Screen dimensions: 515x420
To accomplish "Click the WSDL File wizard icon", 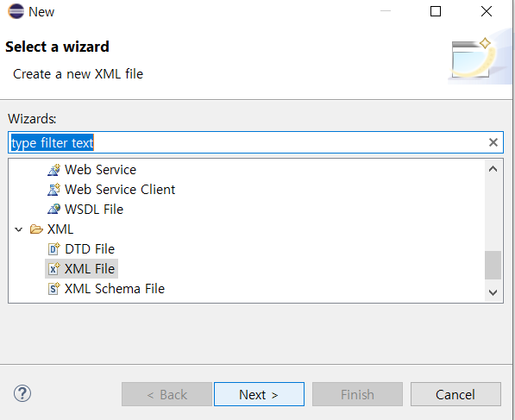I will point(53,210).
